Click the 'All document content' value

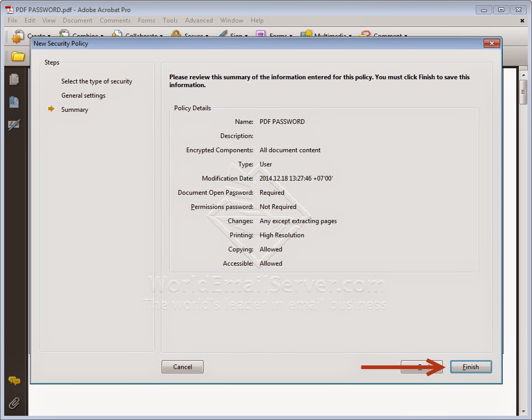pyautogui.click(x=290, y=150)
